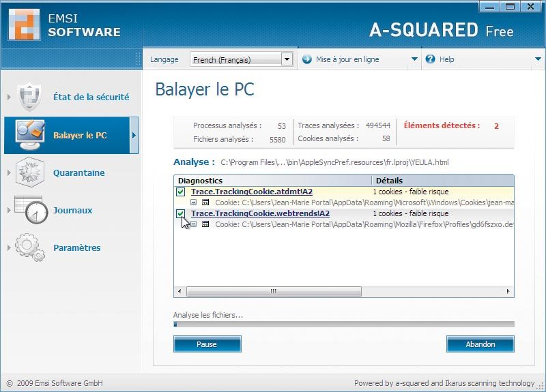Open the Trace.TrackingCookie.webtrends!A2 link
Viewport: 546px width, 392px height.
pyautogui.click(x=260, y=213)
